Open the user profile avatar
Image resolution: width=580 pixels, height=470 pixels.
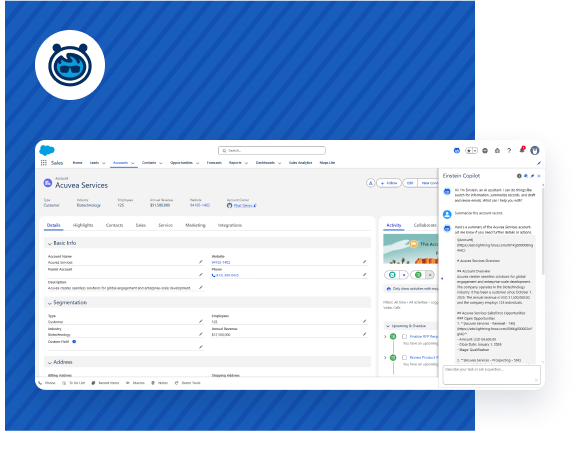click(x=535, y=151)
